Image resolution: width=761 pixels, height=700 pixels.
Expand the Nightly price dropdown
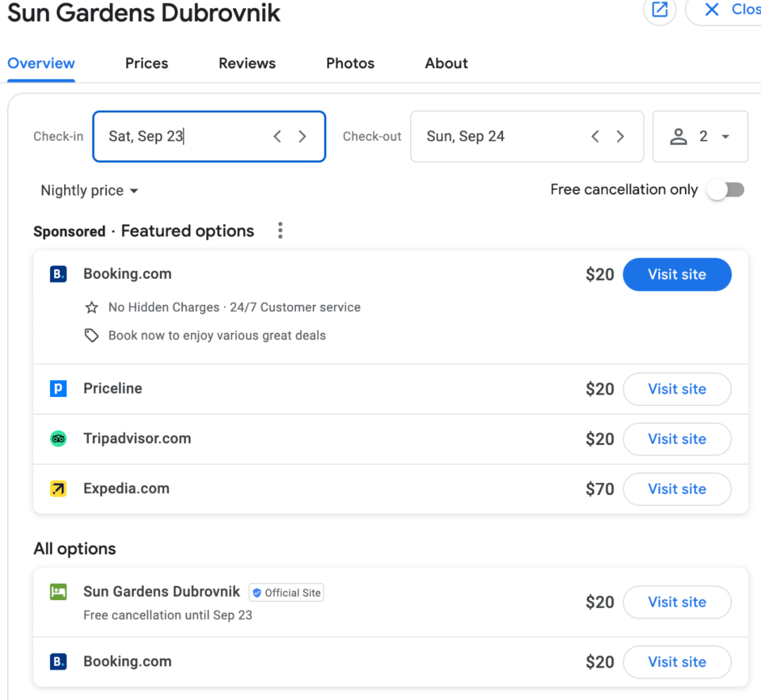coord(89,191)
